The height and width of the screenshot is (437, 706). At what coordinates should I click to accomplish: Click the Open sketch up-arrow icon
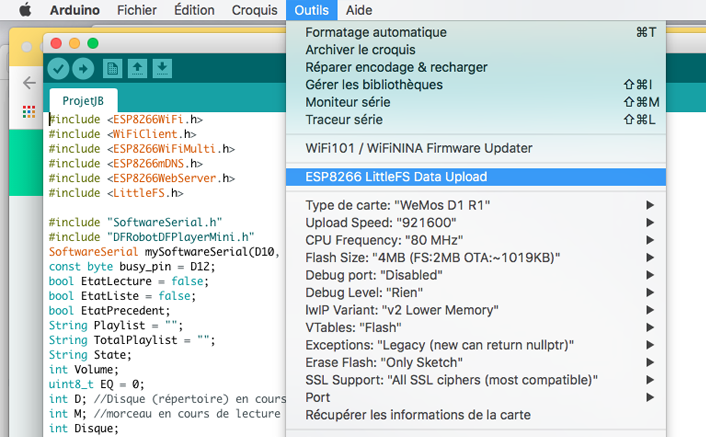click(x=137, y=69)
